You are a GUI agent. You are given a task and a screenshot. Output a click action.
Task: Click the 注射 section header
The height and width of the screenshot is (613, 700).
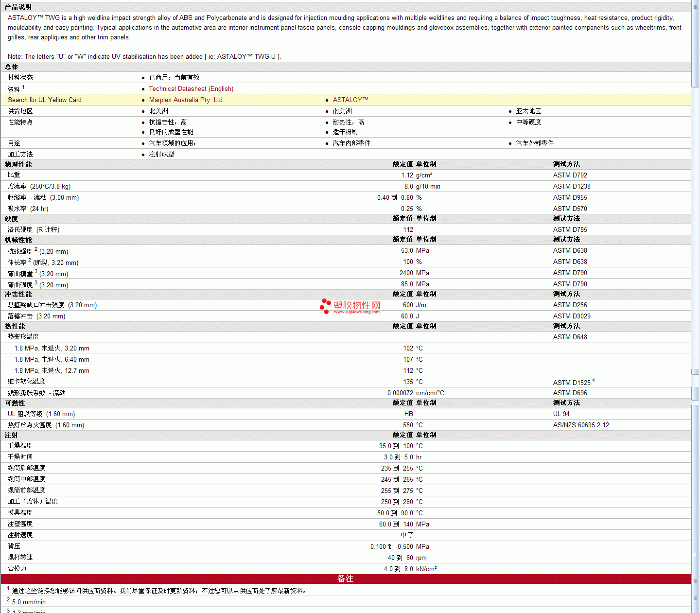pyautogui.click(x=11, y=436)
